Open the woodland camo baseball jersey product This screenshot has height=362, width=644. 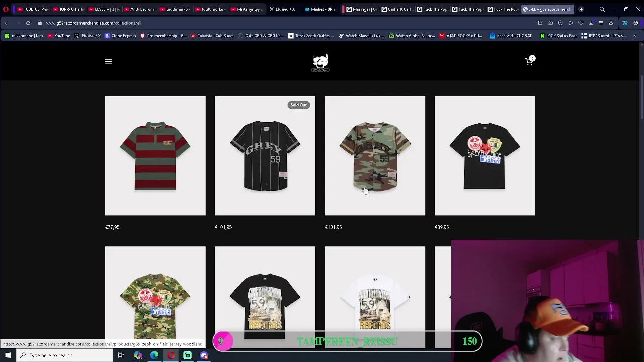click(375, 156)
